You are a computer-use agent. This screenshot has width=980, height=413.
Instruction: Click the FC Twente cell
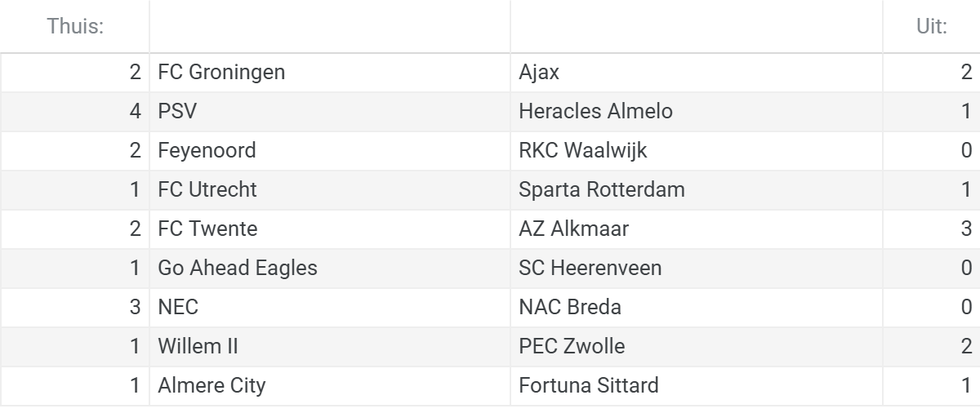coord(330,229)
